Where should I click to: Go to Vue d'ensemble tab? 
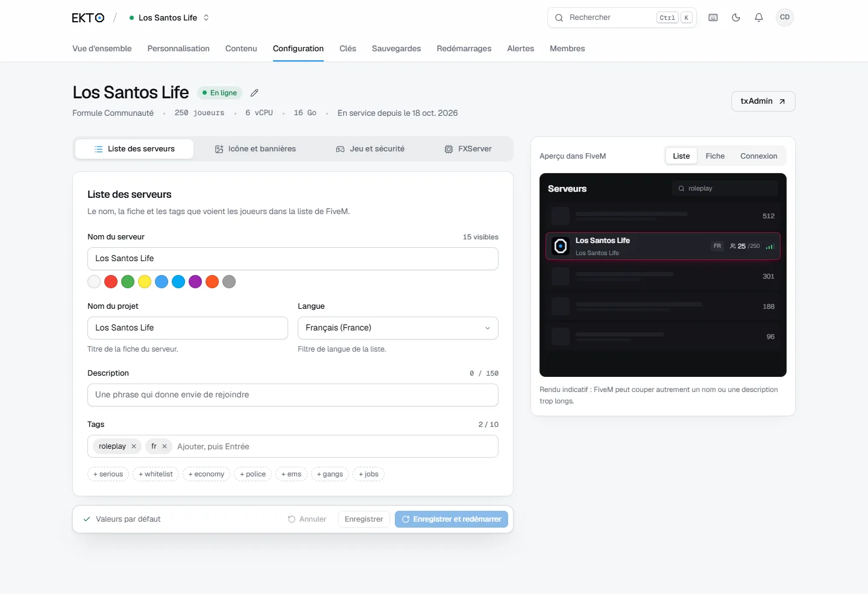pos(102,49)
